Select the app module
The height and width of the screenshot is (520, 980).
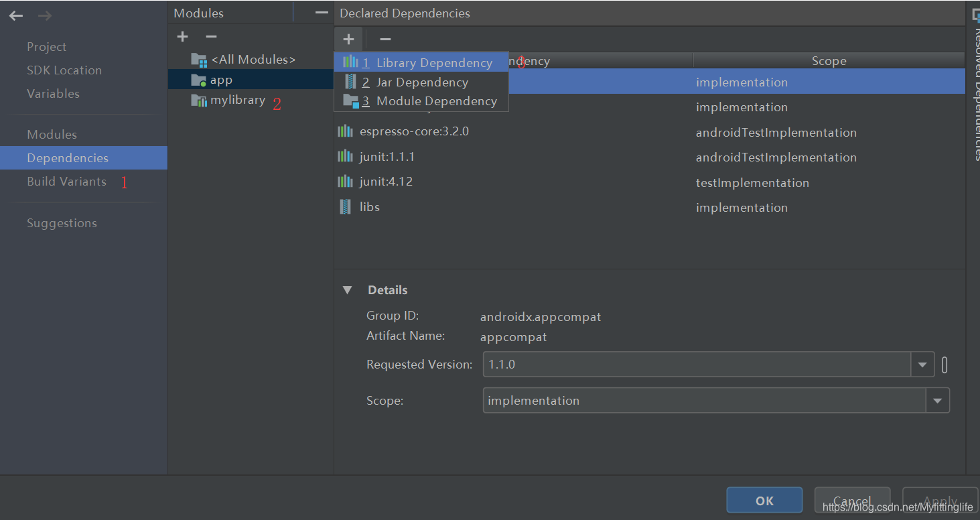pyautogui.click(x=251, y=80)
